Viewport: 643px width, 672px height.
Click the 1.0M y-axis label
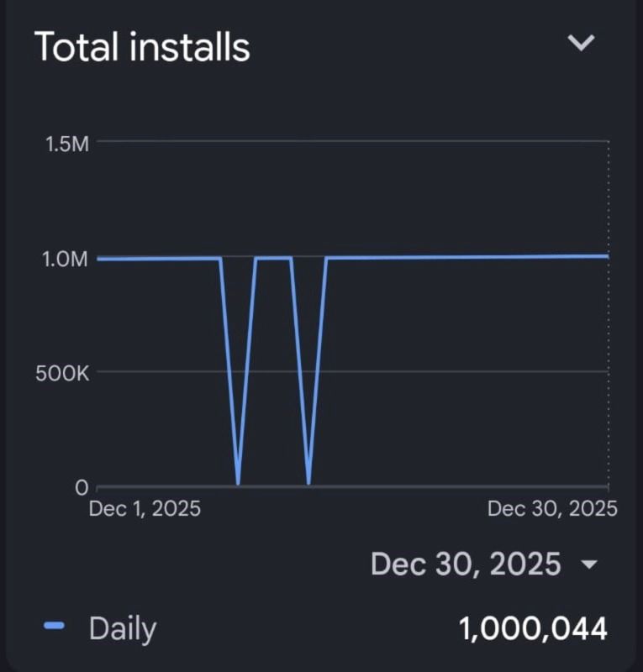click(66, 259)
